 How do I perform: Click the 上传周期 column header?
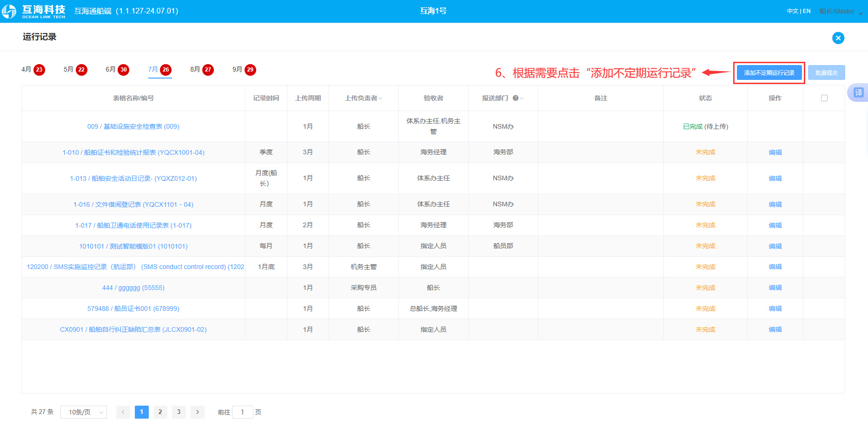308,98
